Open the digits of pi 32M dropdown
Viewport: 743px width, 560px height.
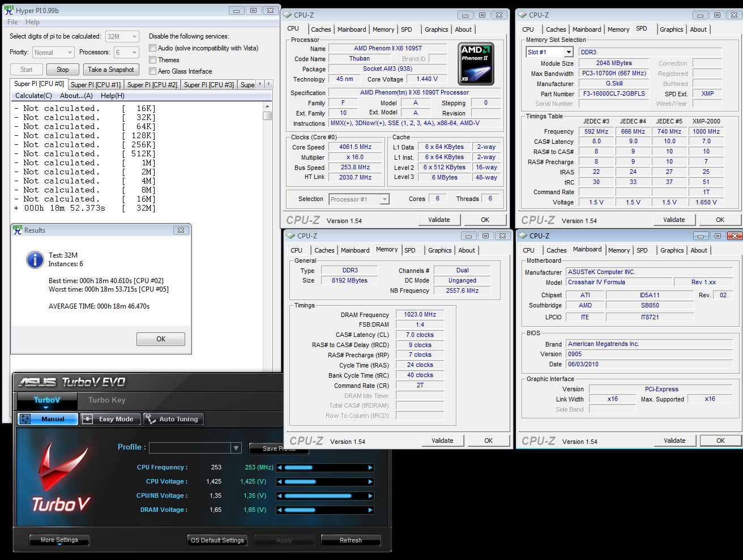(122, 37)
